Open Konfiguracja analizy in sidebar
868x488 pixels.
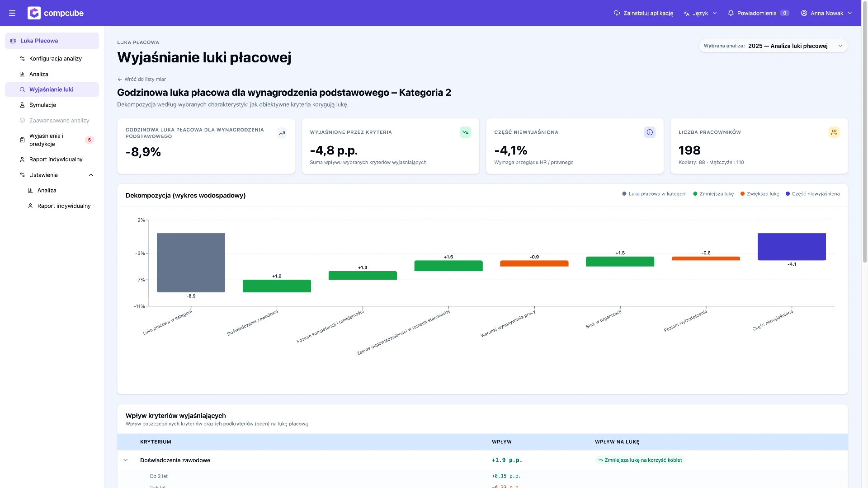(52, 59)
